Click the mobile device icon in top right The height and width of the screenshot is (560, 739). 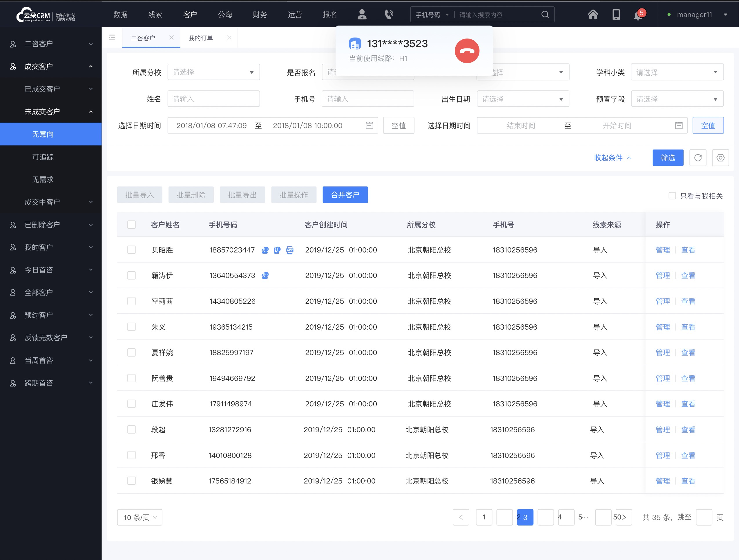pyautogui.click(x=615, y=15)
